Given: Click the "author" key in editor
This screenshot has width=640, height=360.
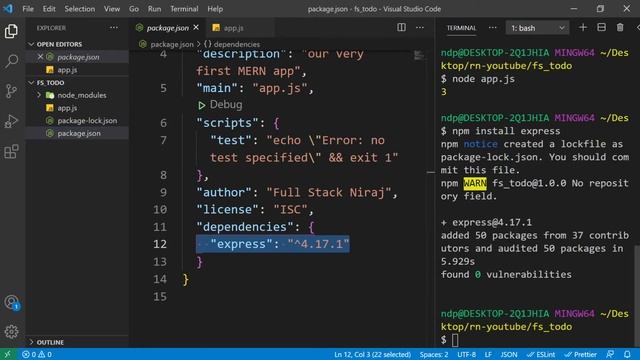Looking at the screenshot, I should point(227,192).
